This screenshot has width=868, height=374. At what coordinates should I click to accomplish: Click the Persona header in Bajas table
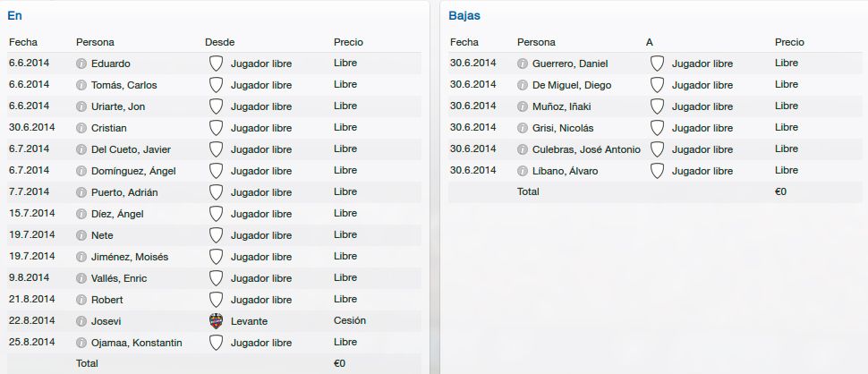tap(536, 42)
